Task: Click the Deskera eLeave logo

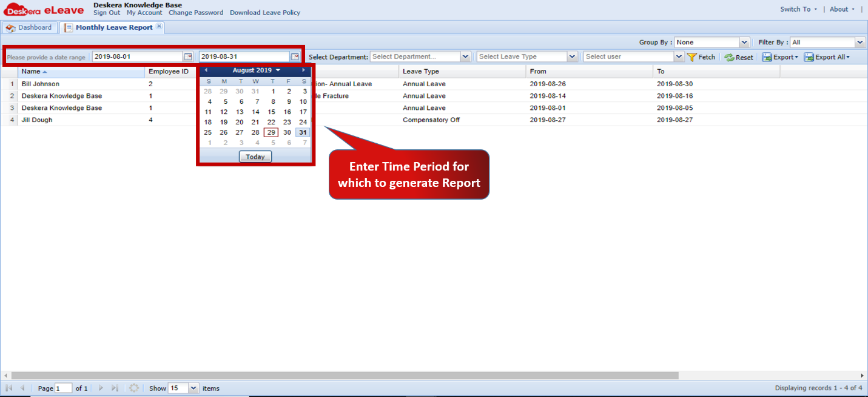Action: tap(43, 9)
